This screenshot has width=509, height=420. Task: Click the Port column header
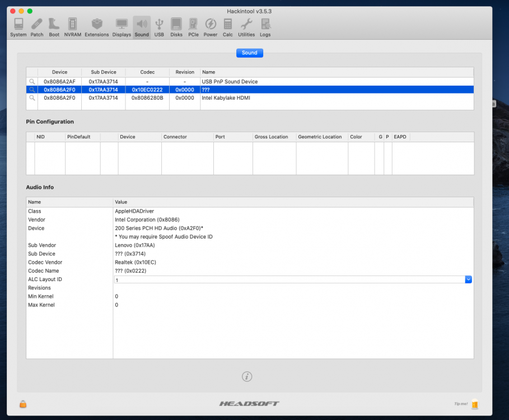coord(233,137)
